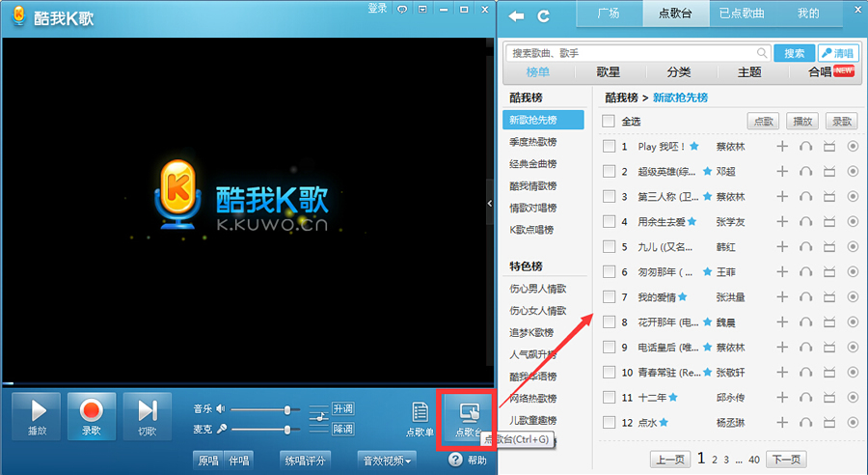Check the 全选 select-all checkbox
868x475 pixels.
(x=609, y=121)
